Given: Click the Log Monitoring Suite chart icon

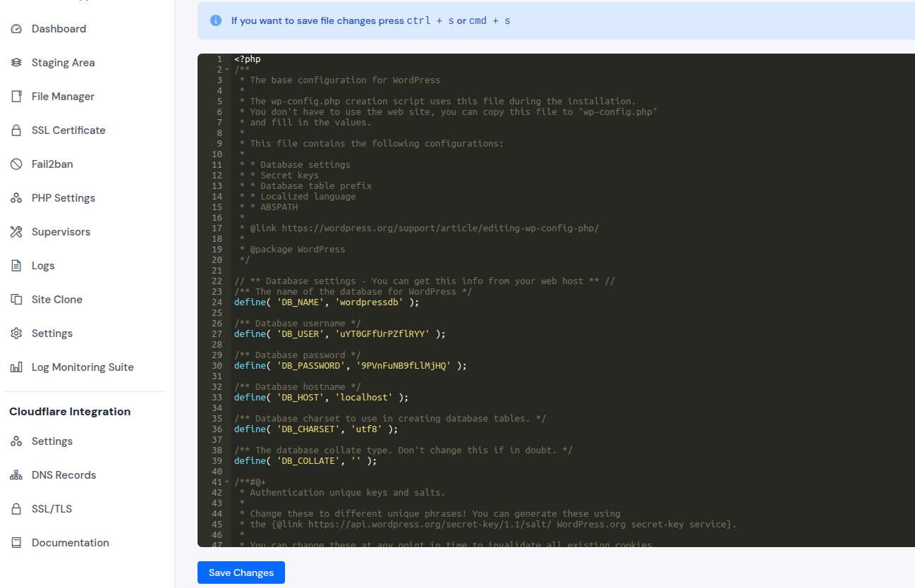Looking at the screenshot, I should pyautogui.click(x=16, y=367).
